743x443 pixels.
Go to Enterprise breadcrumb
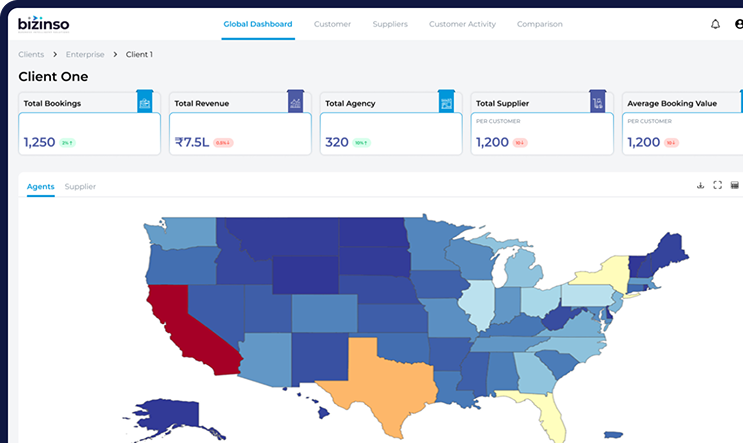[x=85, y=54]
